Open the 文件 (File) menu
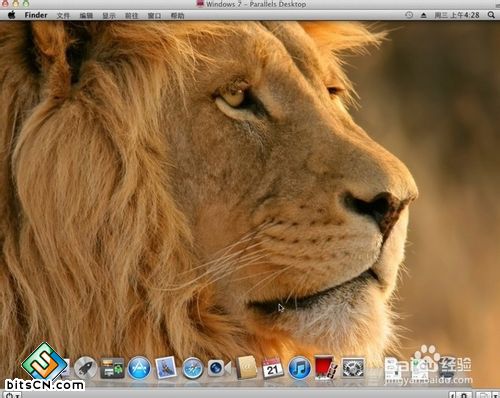Image resolution: width=500 pixels, height=398 pixels. click(x=63, y=15)
